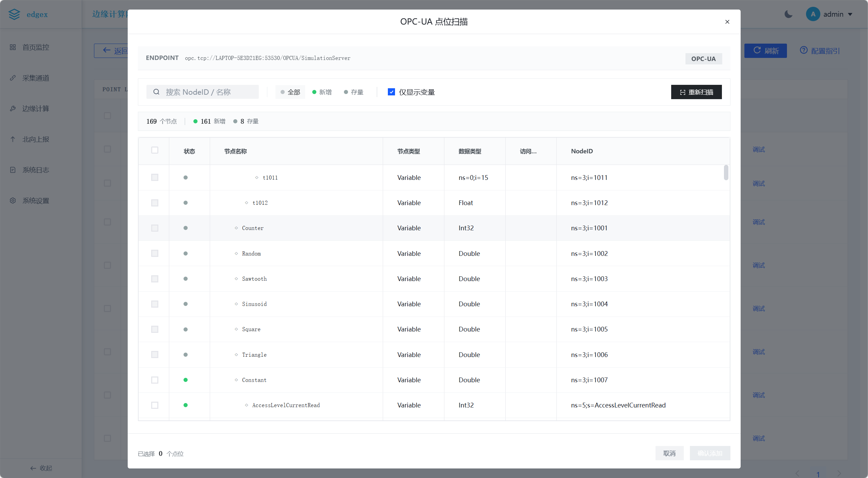This screenshot has height=478, width=868.
Task: Click the 刷新 button
Action: point(766,50)
